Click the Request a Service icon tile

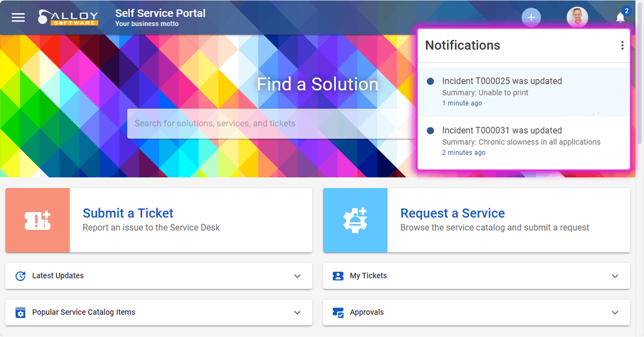pos(355,220)
